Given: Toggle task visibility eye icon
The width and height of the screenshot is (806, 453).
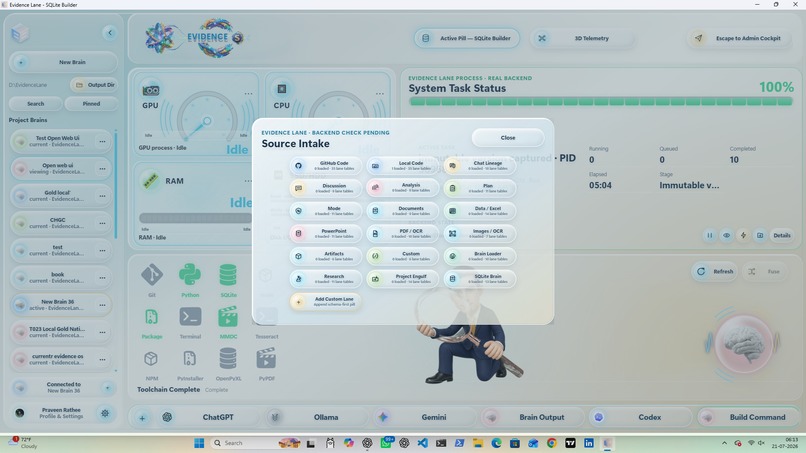Looking at the screenshot, I should pyautogui.click(x=726, y=235).
